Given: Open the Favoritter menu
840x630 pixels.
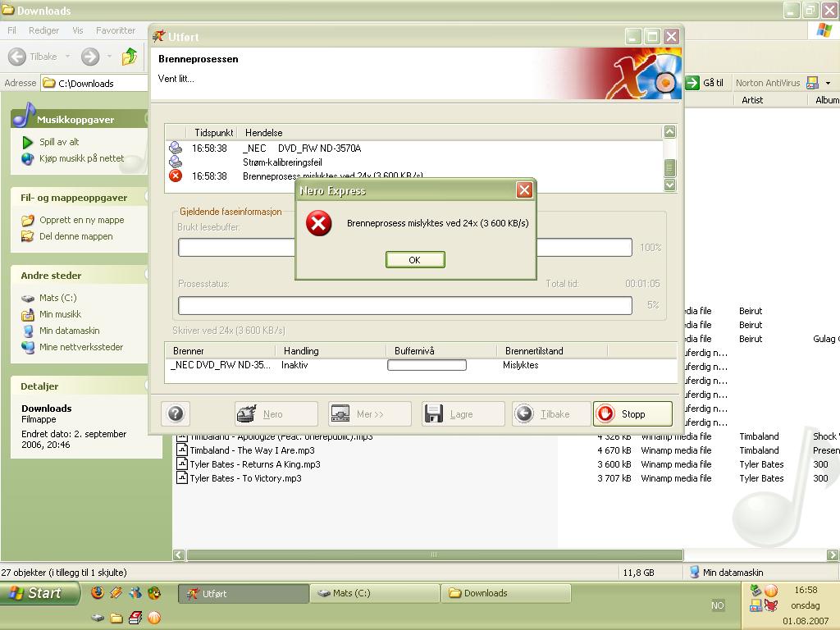Looking at the screenshot, I should 116,30.
